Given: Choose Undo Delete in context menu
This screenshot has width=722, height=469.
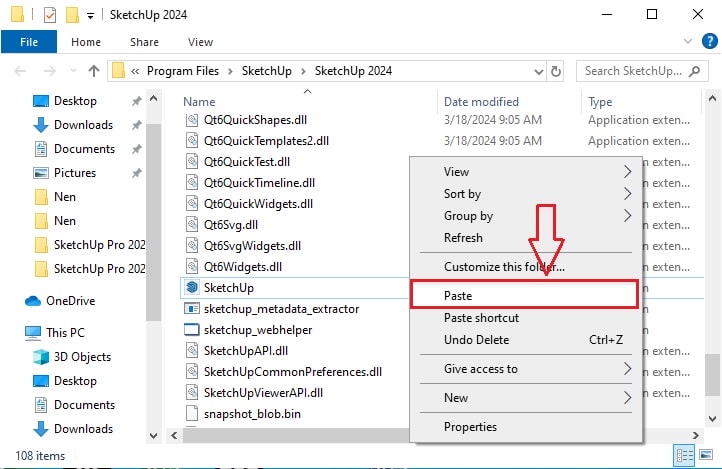Looking at the screenshot, I should pyautogui.click(x=526, y=340).
